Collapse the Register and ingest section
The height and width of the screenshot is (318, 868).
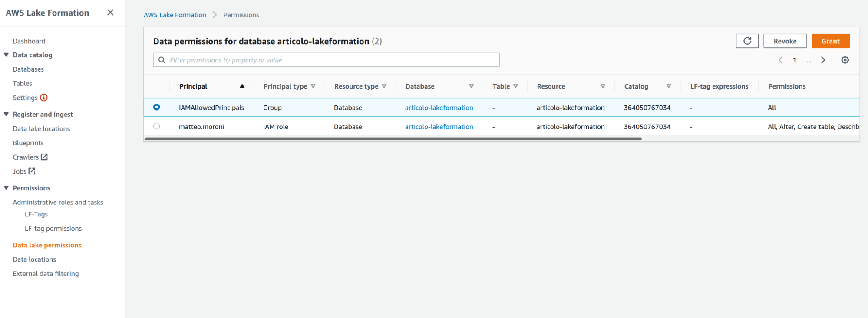coord(6,114)
